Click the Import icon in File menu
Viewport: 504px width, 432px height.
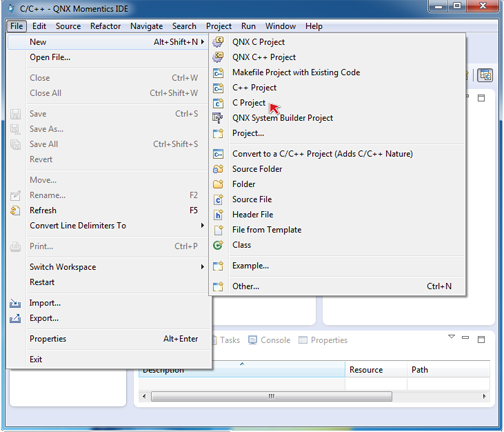tap(15, 303)
